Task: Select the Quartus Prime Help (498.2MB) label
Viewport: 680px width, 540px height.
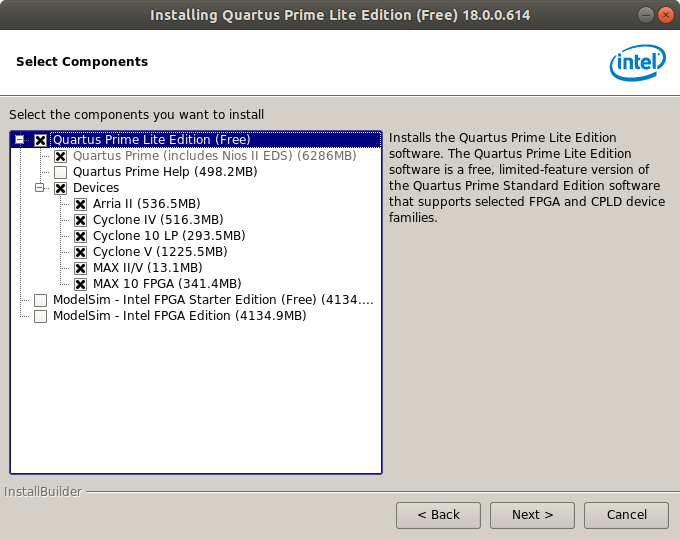Action: [165, 172]
